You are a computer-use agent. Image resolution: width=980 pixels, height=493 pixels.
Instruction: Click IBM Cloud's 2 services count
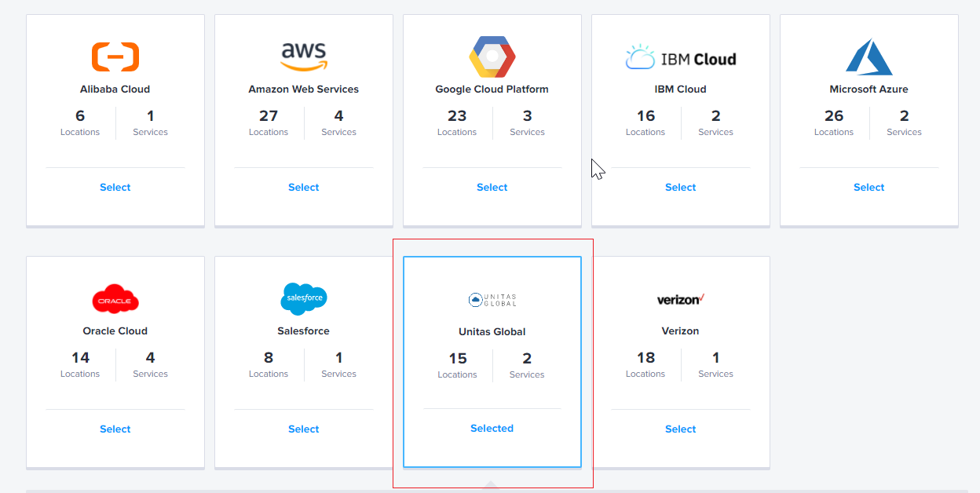tap(716, 116)
